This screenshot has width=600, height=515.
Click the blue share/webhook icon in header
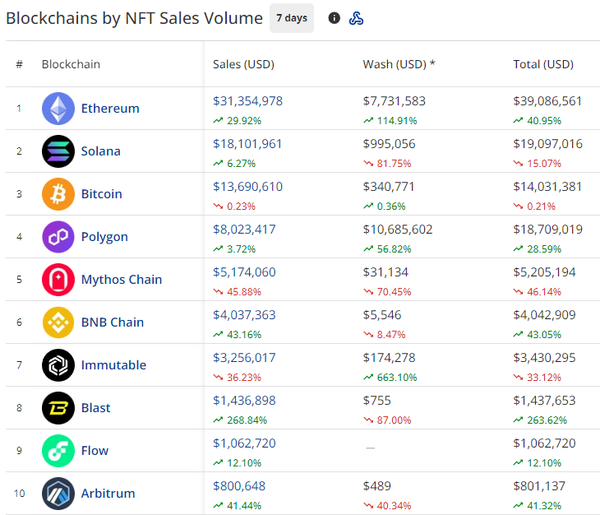pos(356,18)
